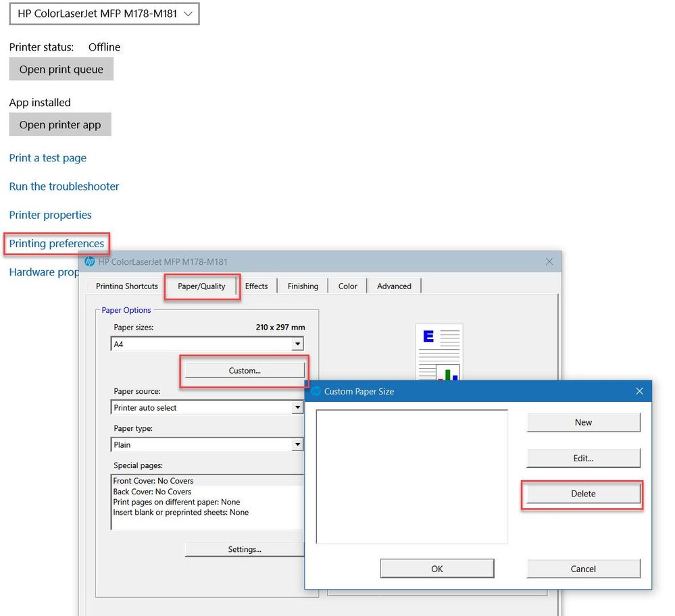Open the Advanced tab
This screenshot has height=616, width=675.
point(394,286)
